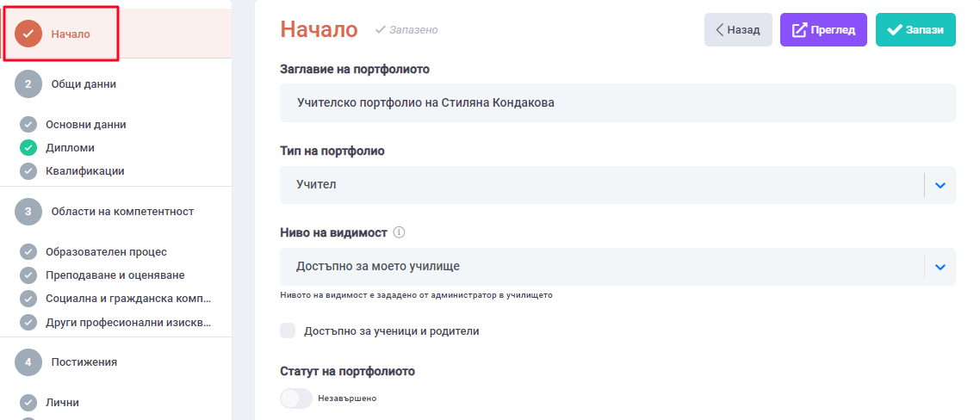Click the check icon beside Основни данни

pyautogui.click(x=28, y=125)
